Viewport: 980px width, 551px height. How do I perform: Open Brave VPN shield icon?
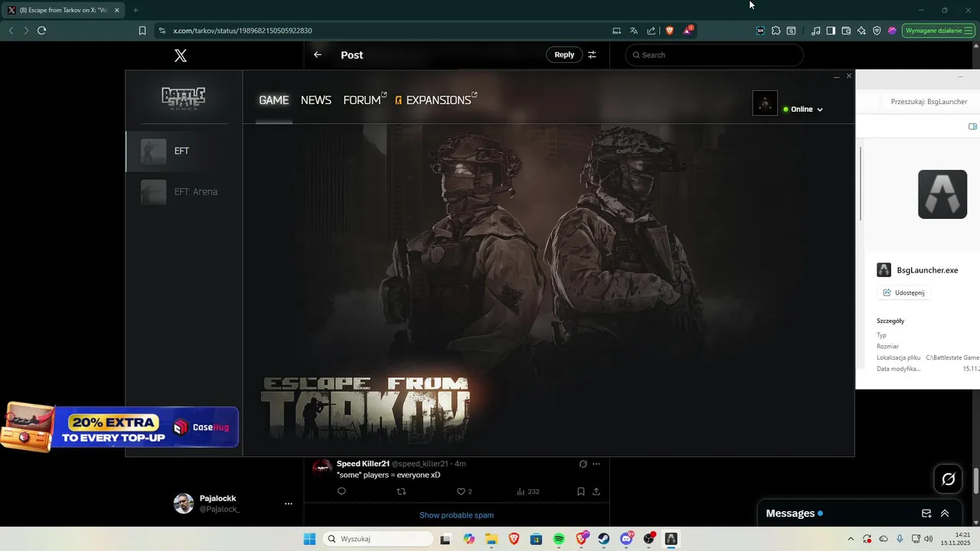tap(877, 31)
